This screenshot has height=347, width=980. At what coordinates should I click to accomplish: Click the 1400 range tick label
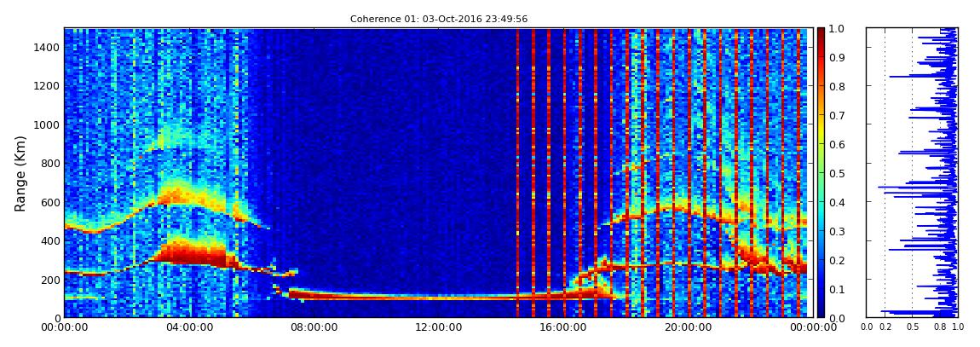click(x=46, y=47)
